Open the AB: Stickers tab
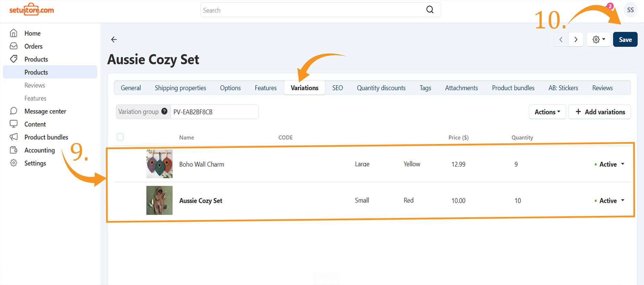The image size is (644, 285). coord(563,88)
